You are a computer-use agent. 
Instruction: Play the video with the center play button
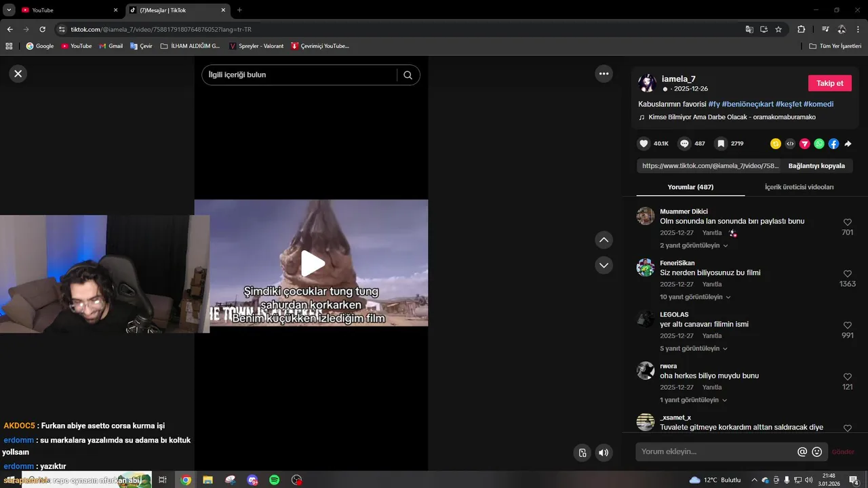coord(312,264)
